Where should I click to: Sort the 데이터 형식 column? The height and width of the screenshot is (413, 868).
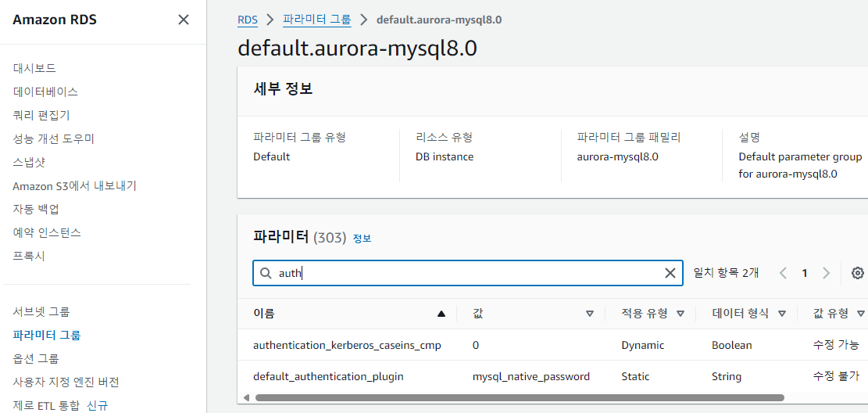[781, 314]
